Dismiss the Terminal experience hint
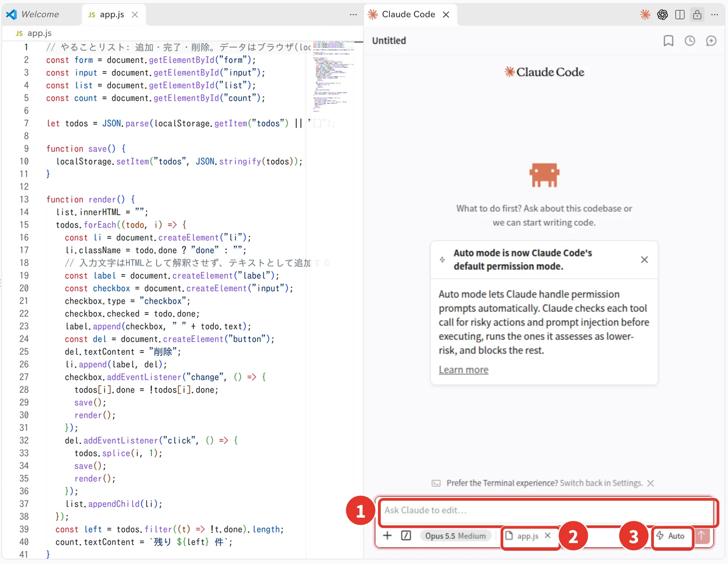This screenshot has height=564, width=728. [x=651, y=483]
